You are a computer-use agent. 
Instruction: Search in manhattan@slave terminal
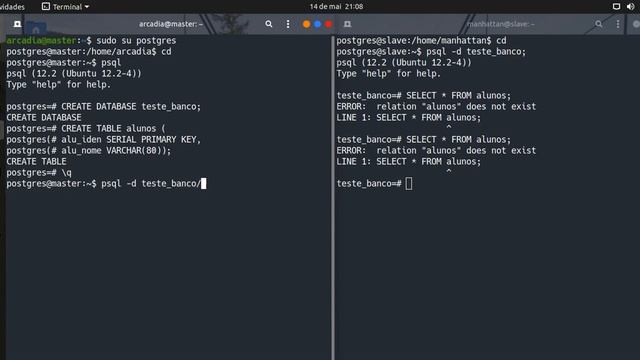point(598,24)
